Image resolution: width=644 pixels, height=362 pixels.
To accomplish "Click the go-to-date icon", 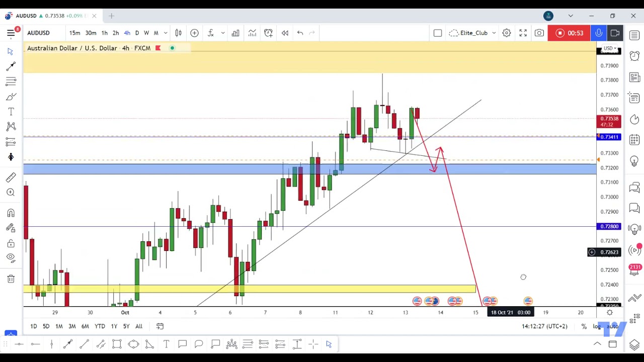I will 160,326.
